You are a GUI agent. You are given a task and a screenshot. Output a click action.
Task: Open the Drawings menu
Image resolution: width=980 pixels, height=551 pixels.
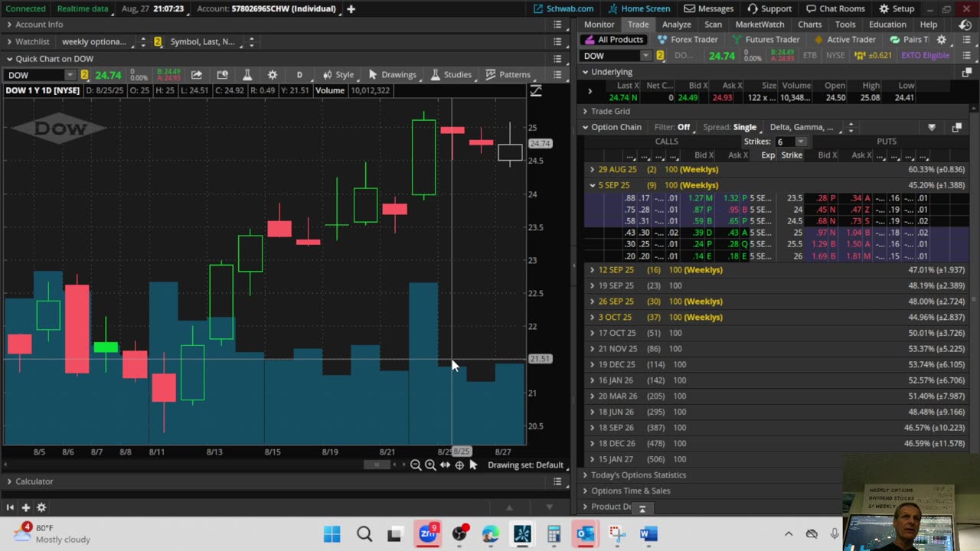(393, 74)
